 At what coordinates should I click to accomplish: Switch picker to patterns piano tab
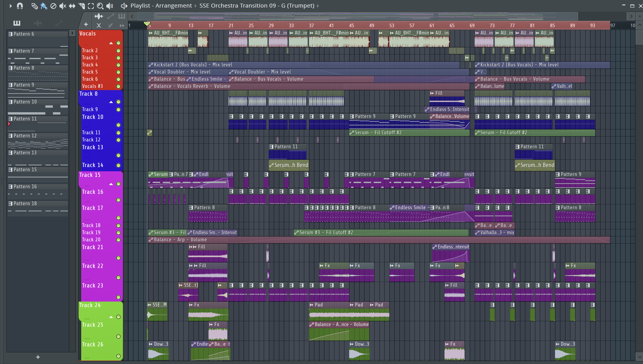[x=17, y=23]
